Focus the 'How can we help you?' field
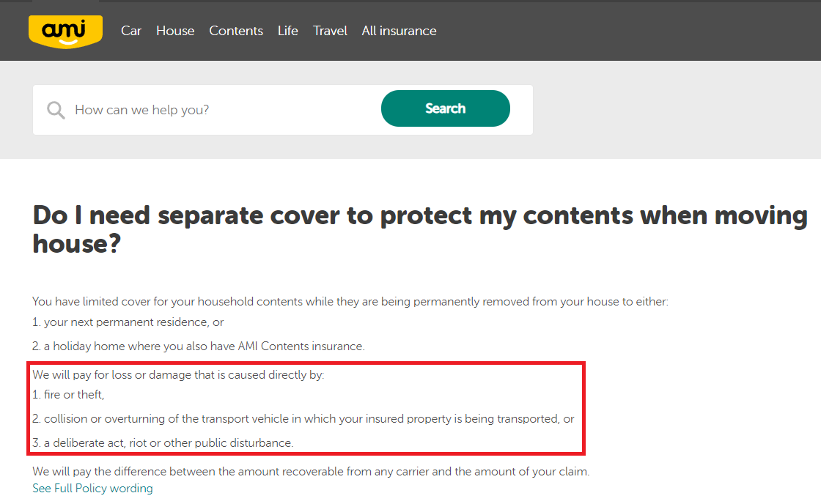Image resolution: width=821 pixels, height=504 pixels. 220,110
